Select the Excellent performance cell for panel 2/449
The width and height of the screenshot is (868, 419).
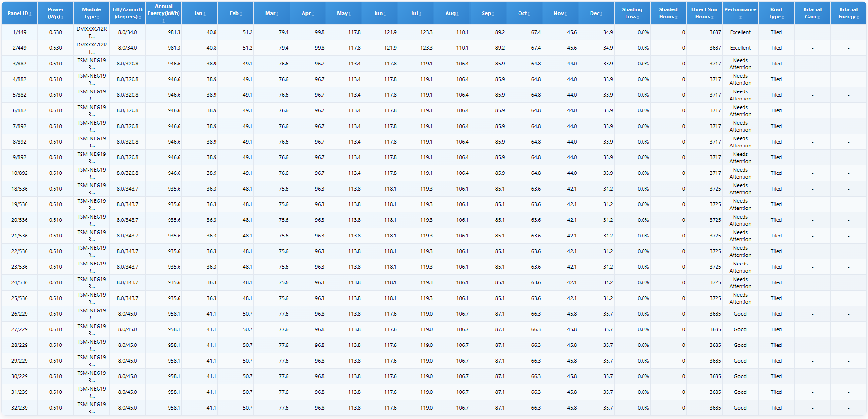(740, 48)
